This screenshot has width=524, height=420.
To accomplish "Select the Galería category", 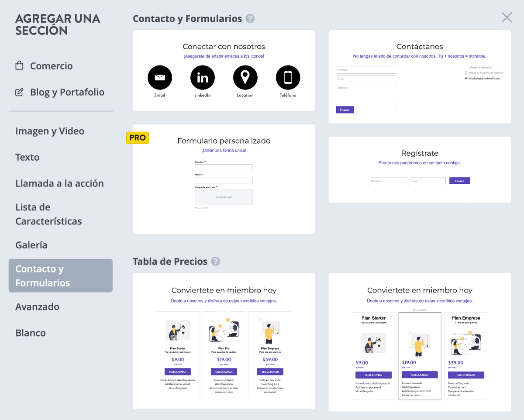I will tap(31, 245).
